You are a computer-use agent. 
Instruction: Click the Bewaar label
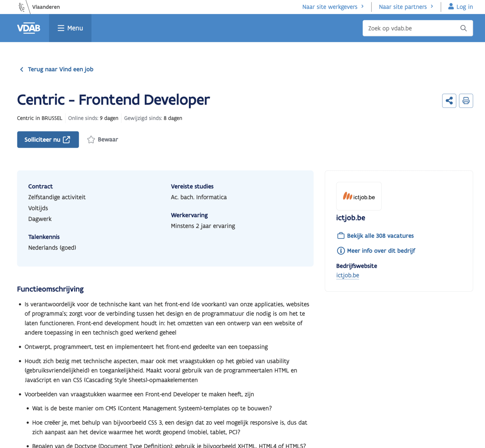(x=108, y=139)
